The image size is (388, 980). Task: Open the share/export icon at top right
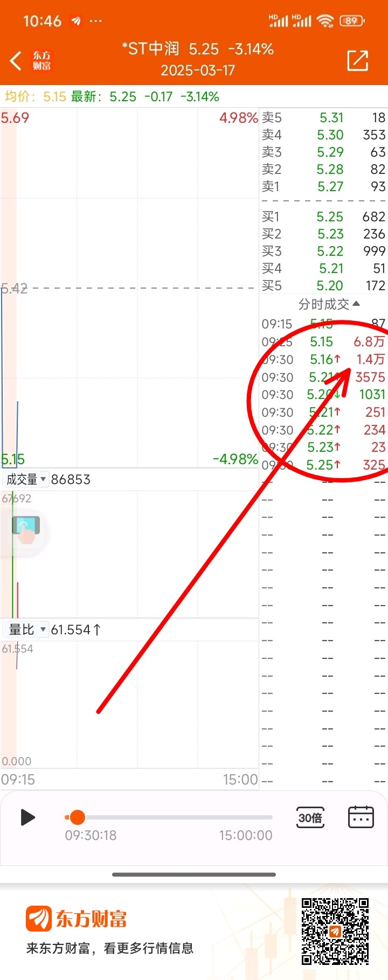coord(358,60)
